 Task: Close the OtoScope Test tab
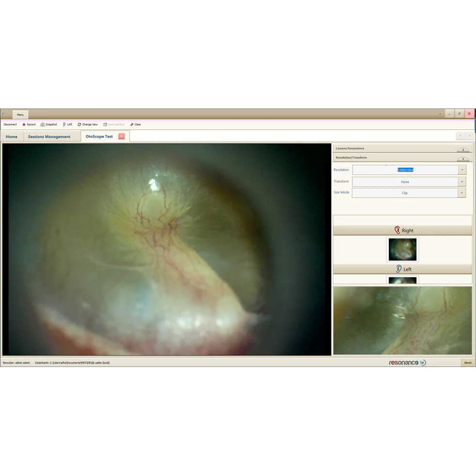point(122,136)
